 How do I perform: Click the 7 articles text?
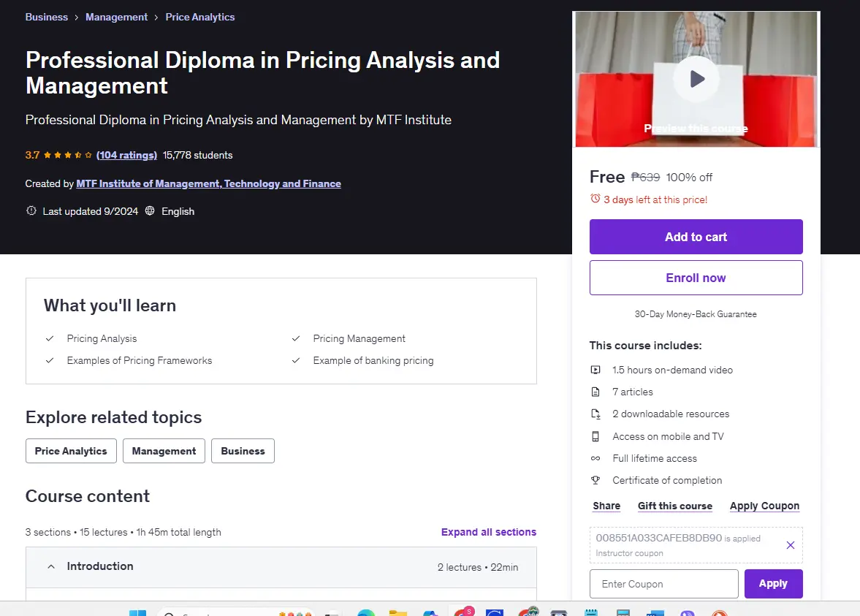632,392
